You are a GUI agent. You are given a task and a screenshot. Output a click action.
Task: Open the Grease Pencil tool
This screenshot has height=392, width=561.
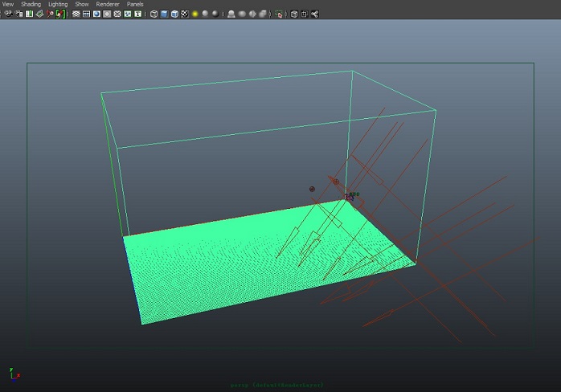point(61,14)
